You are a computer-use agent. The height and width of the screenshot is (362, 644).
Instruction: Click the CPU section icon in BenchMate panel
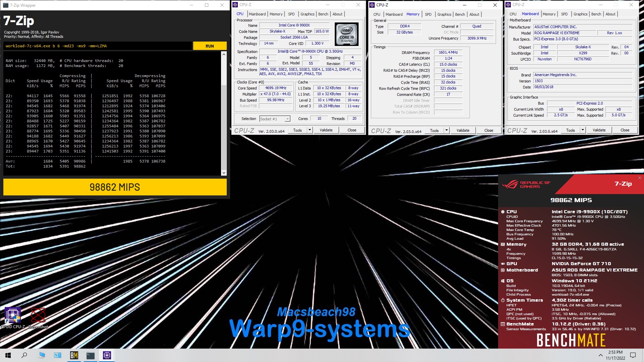click(x=502, y=212)
